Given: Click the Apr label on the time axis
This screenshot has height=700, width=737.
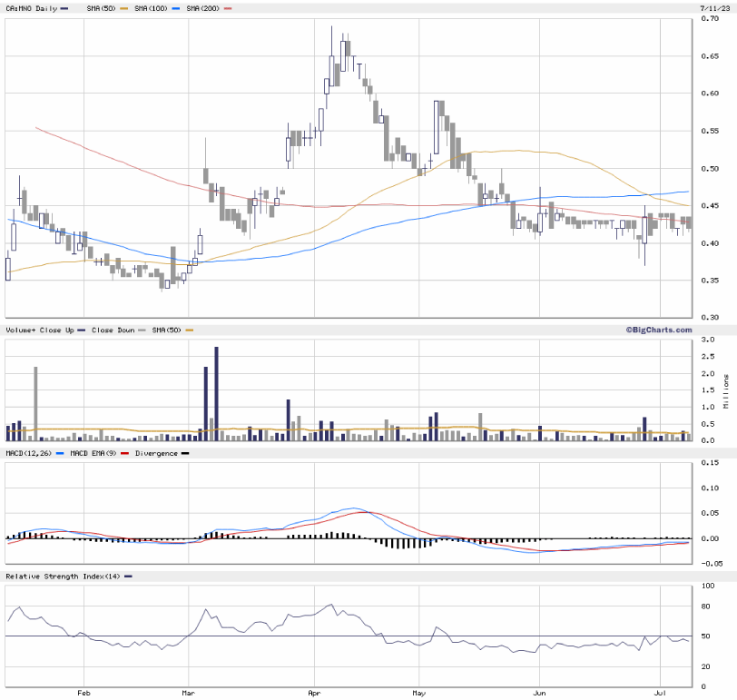Looking at the screenshot, I should (313, 691).
